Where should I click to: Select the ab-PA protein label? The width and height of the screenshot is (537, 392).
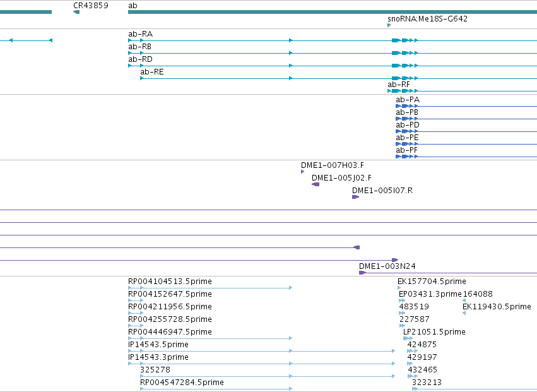click(x=408, y=100)
